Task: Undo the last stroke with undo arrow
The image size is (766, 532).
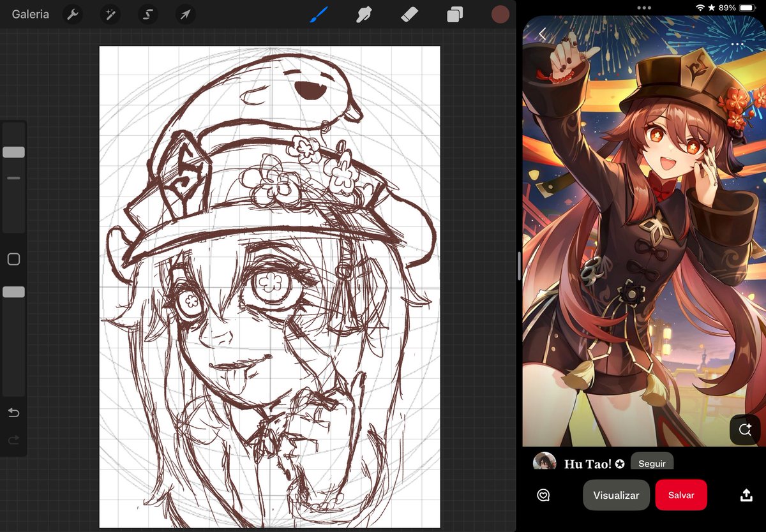Action: (13, 413)
